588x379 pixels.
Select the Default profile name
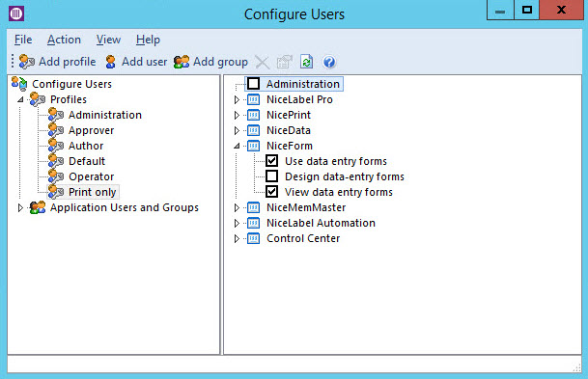tap(87, 161)
